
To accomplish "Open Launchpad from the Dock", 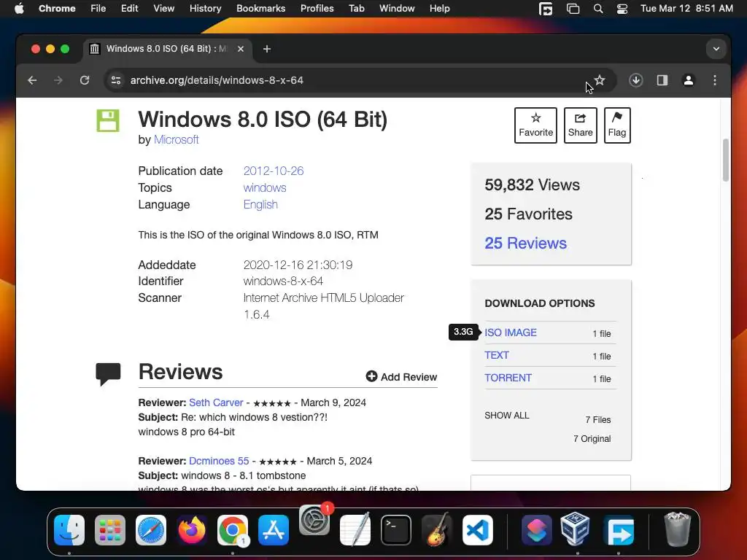I will [x=110, y=530].
